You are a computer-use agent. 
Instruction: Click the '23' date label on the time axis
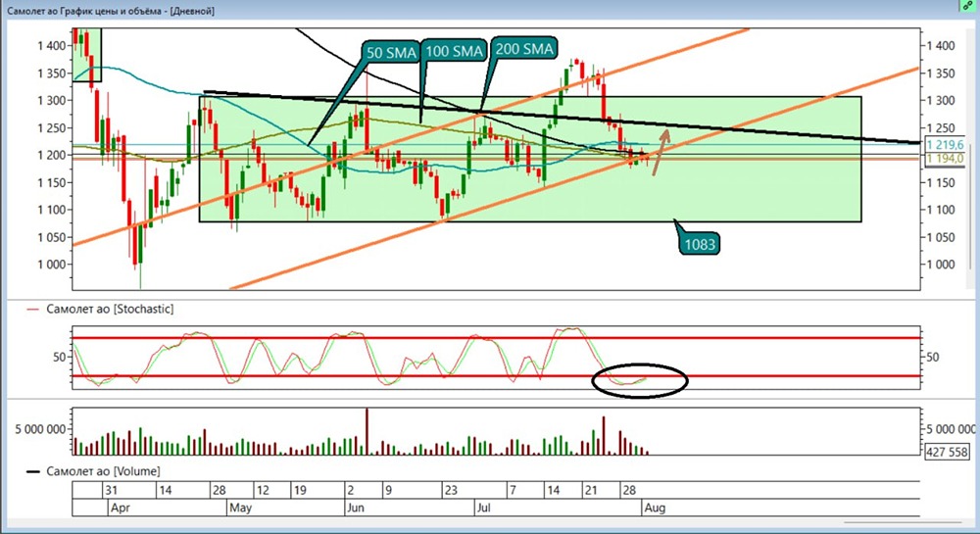(451, 490)
